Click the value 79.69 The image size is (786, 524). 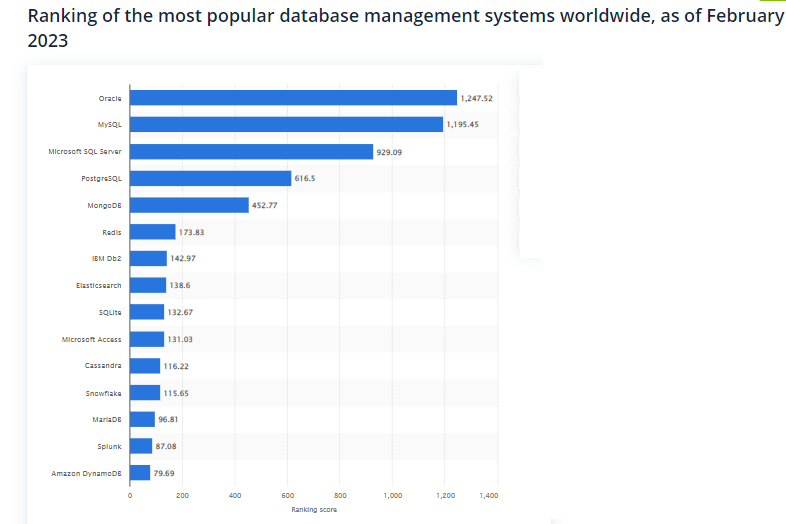pos(164,473)
